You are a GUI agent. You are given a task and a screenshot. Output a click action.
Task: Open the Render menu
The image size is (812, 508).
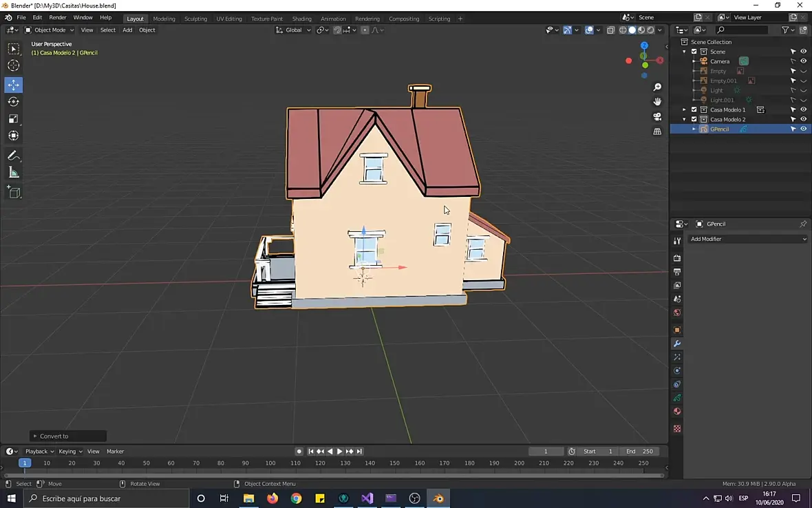click(58, 17)
